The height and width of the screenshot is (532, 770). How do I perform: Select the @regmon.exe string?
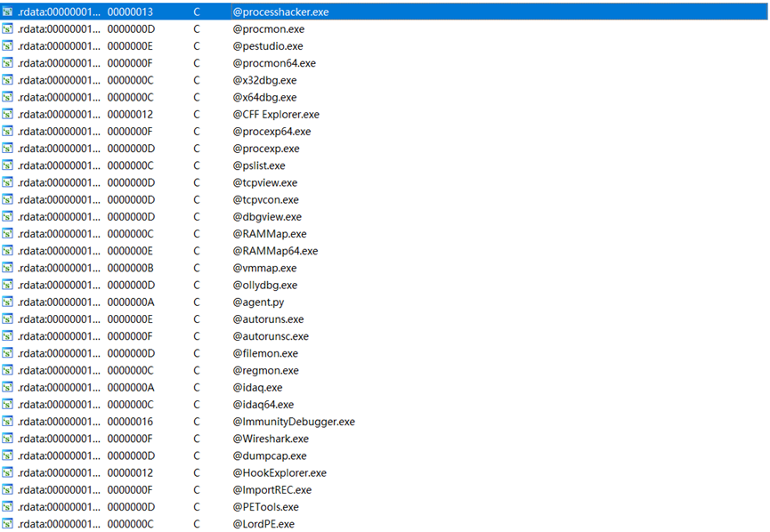pos(265,371)
